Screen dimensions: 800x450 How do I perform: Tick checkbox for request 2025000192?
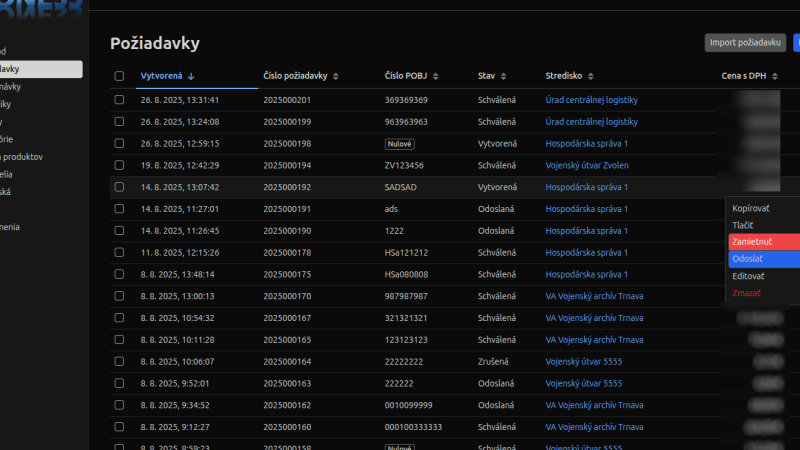pos(119,187)
